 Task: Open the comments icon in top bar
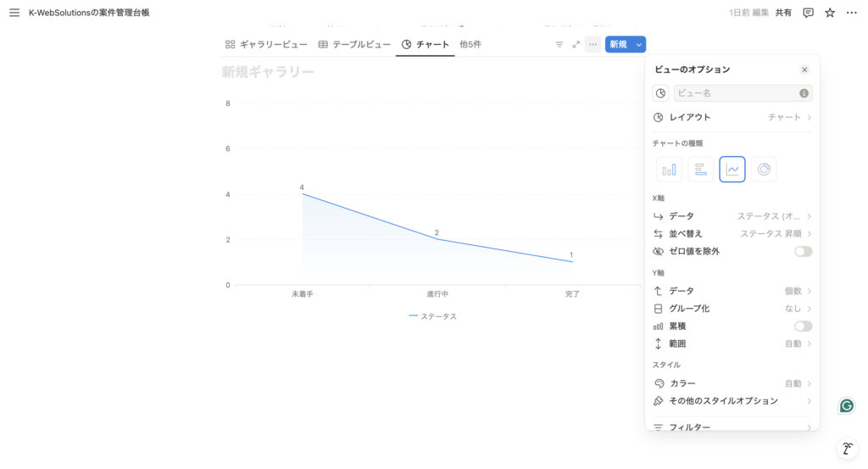coord(808,13)
